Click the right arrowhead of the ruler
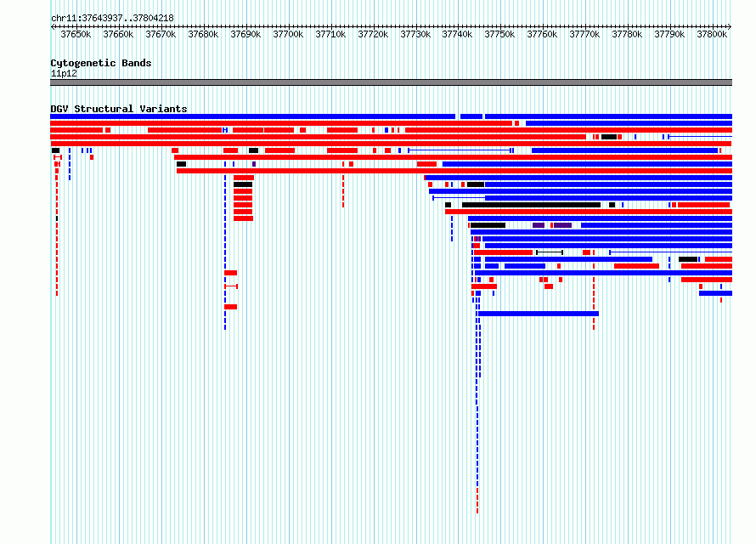 730,27
